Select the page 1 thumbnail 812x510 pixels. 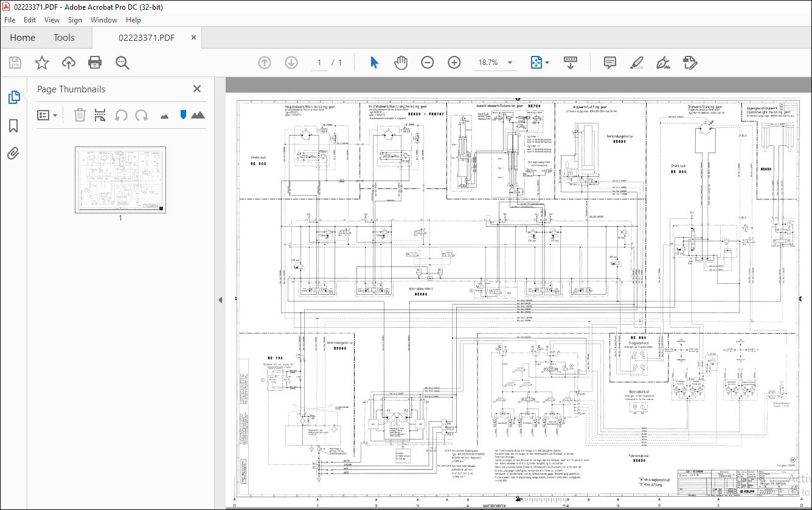pyautogui.click(x=120, y=179)
